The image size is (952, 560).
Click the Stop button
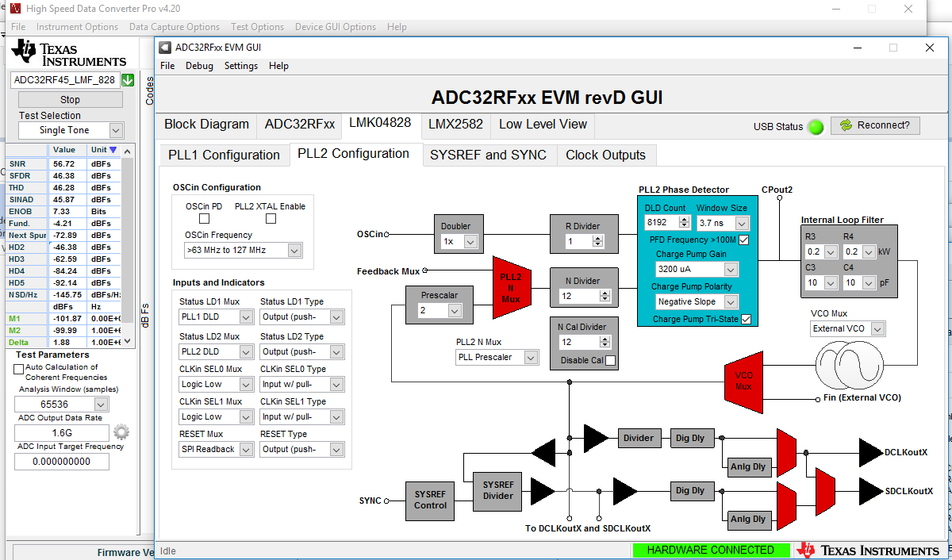(70, 100)
